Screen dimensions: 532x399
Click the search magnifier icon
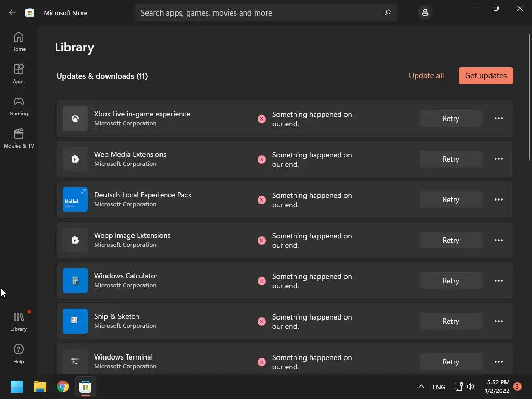(x=388, y=12)
